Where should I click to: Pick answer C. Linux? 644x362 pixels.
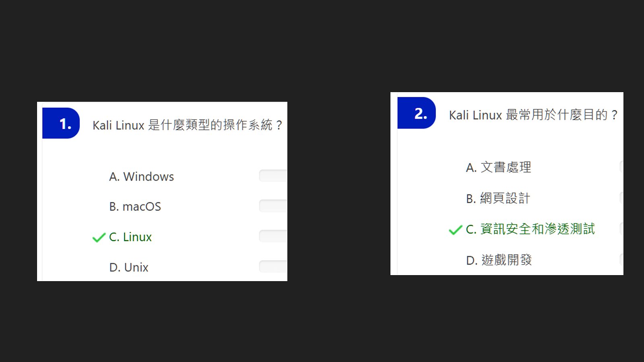click(130, 237)
